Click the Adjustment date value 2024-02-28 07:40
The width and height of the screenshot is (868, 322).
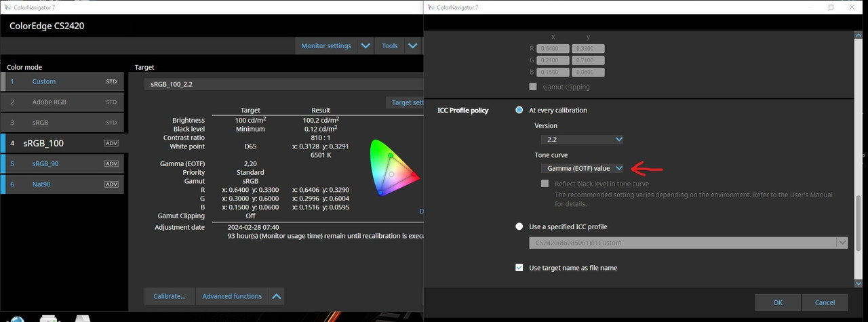254,227
